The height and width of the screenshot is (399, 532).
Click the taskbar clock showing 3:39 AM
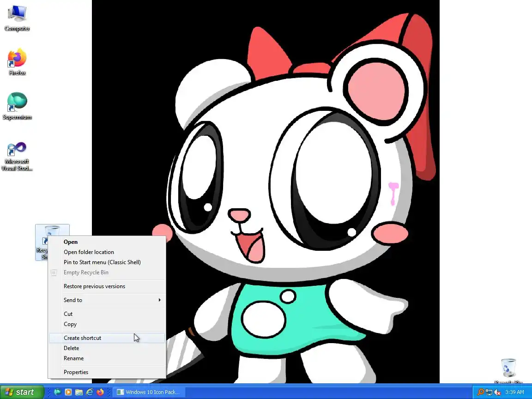[x=514, y=392]
